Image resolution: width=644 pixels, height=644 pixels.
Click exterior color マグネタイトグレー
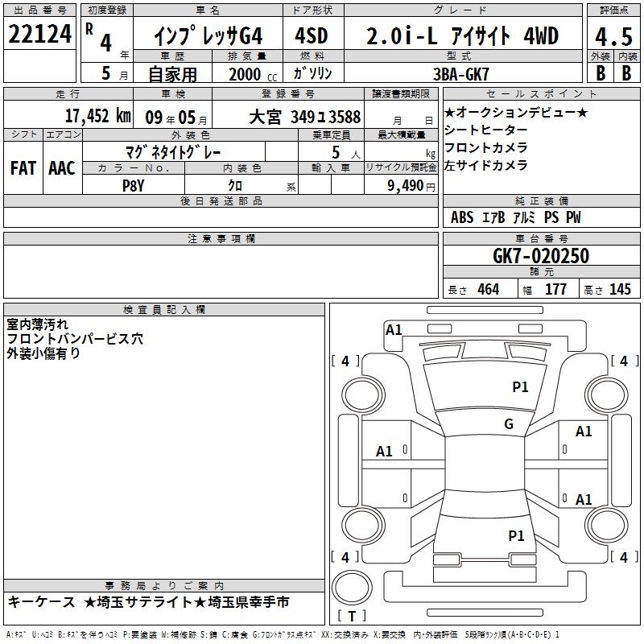(x=173, y=153)
